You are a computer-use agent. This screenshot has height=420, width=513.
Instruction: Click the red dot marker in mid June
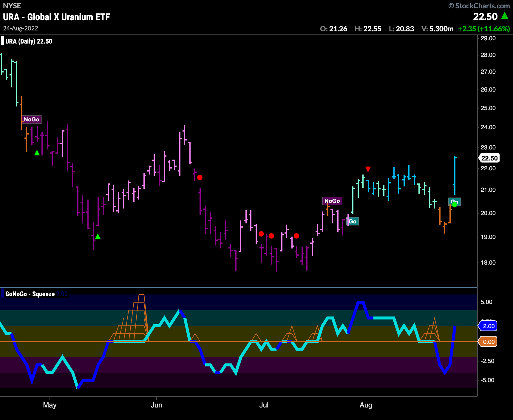pos(200,177)
